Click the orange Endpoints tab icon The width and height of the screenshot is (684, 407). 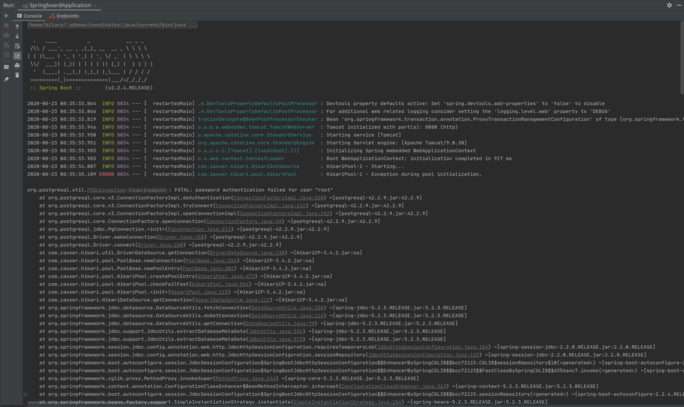[x=52, y=16]
